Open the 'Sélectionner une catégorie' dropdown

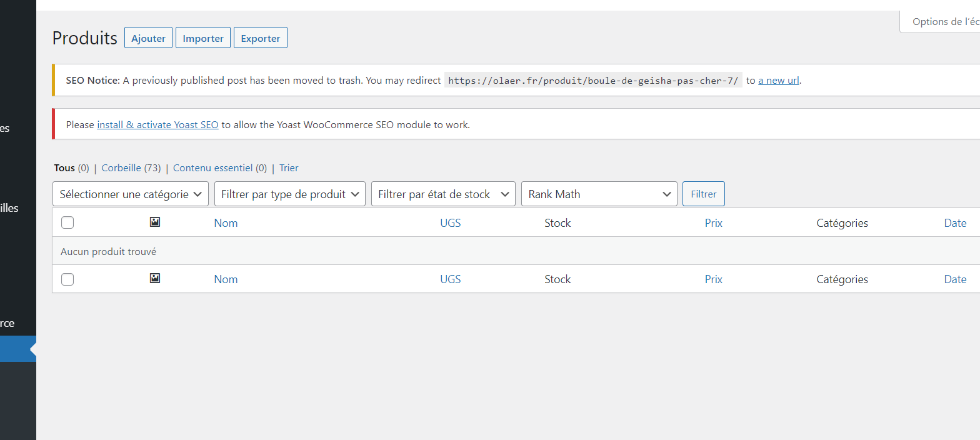pyautogui.click(x=131, y=194)
